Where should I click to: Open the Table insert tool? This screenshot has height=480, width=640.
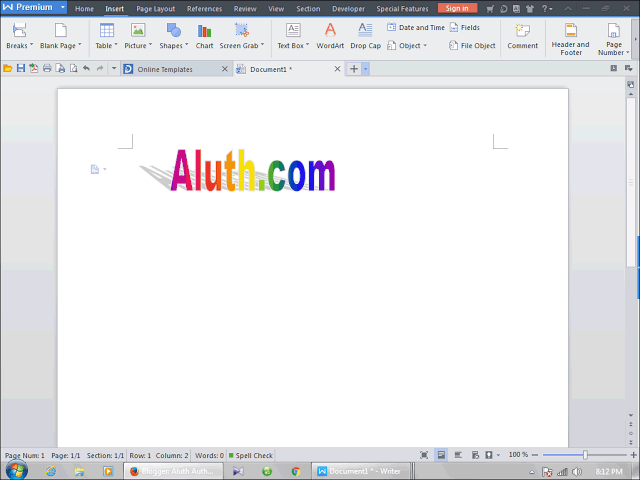pos(107,36)
